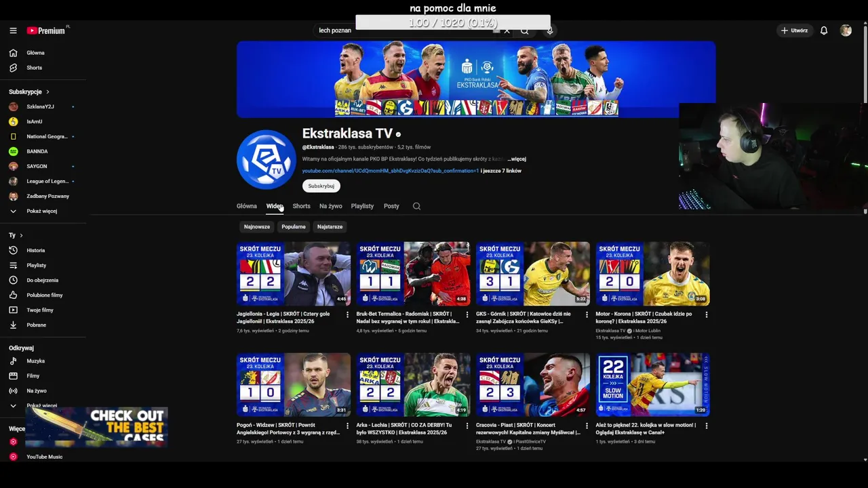The width and height of the screenshot is (868, 488).
Task: Click the Utwórz create button
Action: [x=794, y=30]
